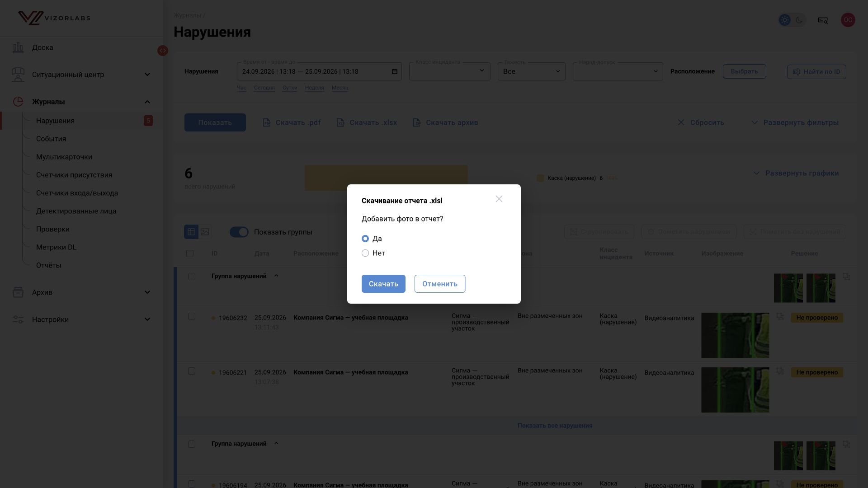Click the yellow violations chart bar
This screenshot has width=868, height=488.
(386, 178)
